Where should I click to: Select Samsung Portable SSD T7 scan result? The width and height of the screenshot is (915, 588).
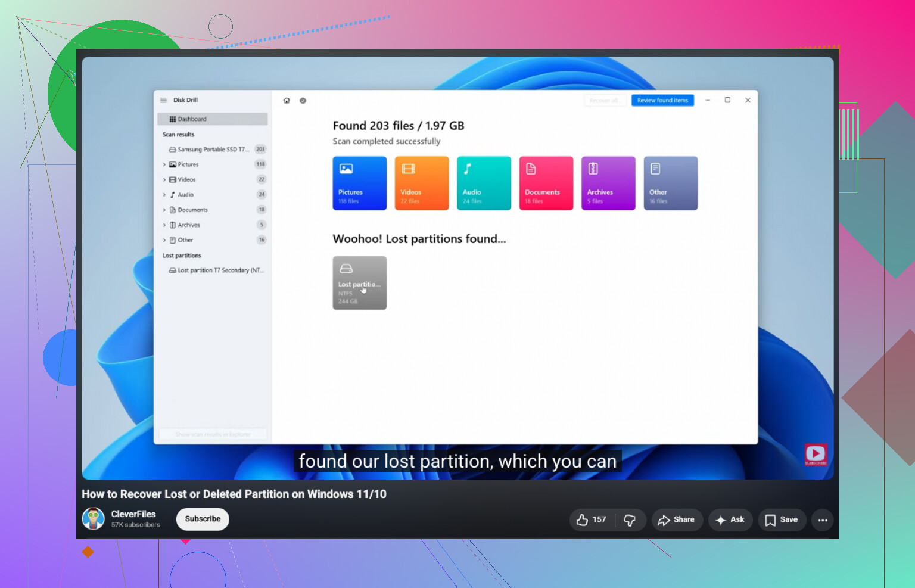pyautogui.click(x=213, y=150)
